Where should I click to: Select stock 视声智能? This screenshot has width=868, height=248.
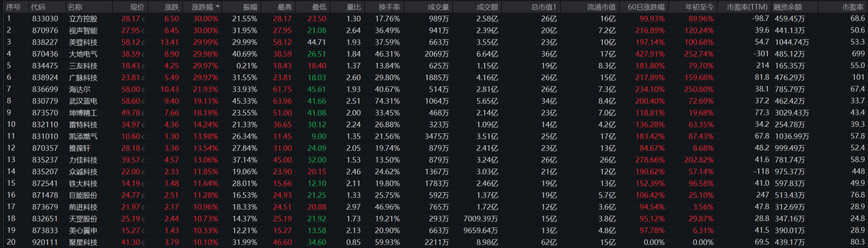pyautogui.click(x=83, y=30)
